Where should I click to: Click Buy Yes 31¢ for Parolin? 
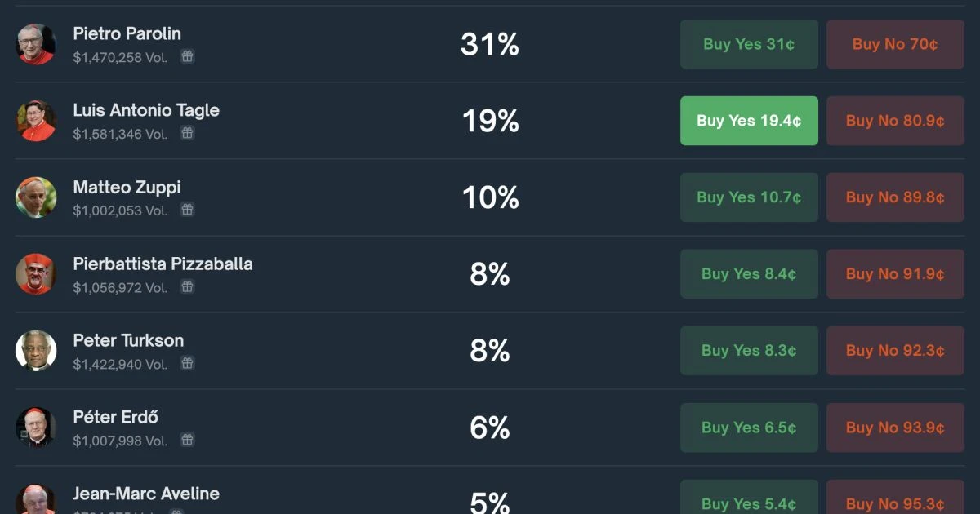click(749, 44)
